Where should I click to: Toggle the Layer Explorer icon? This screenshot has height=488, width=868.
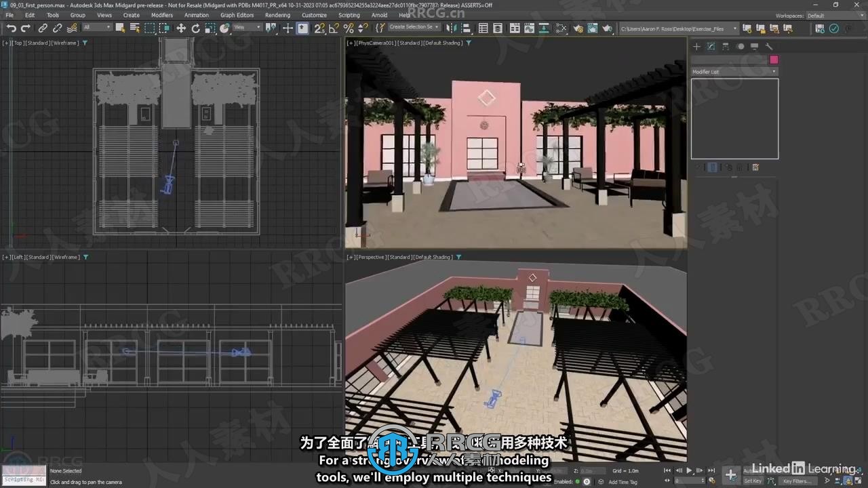[498, 28]
